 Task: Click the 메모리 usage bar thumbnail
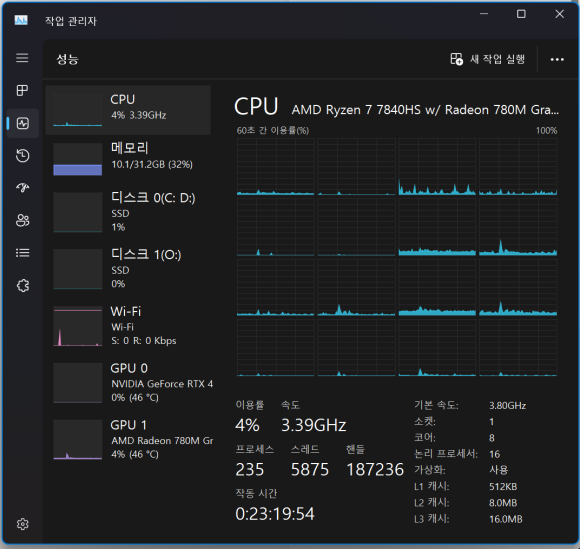point(78,159)
